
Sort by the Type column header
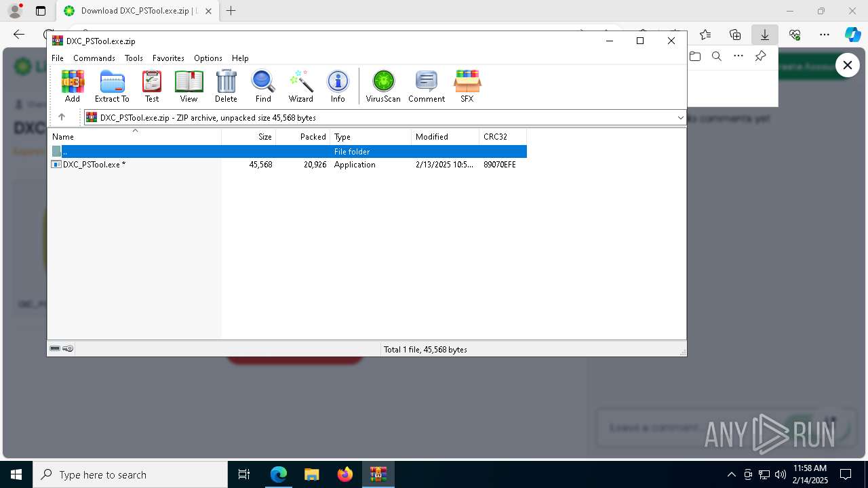[370, 137]
